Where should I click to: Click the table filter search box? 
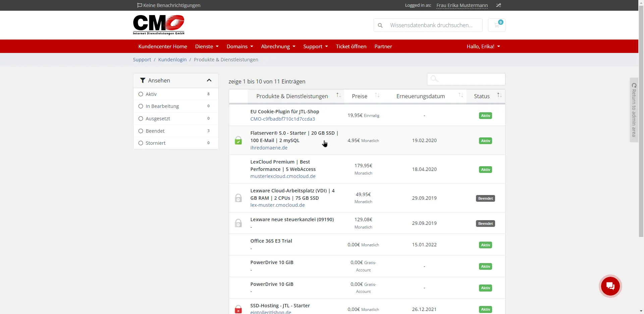pos(466,79)
